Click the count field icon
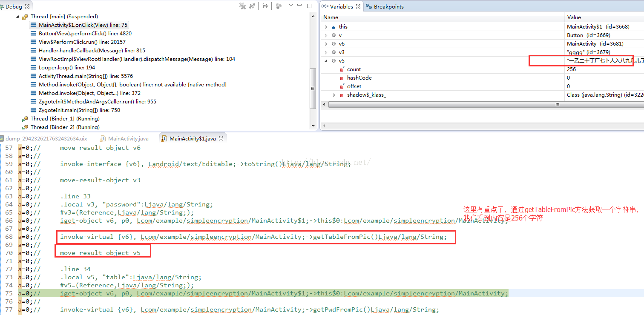The width and height of the screenshot is (644, 315). pos(342,69)
